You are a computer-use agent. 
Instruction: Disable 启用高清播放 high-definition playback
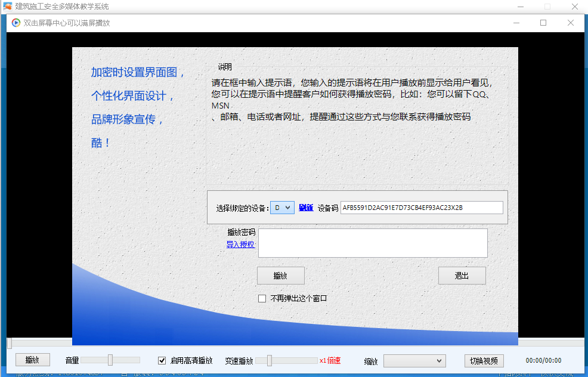(162, 360)
